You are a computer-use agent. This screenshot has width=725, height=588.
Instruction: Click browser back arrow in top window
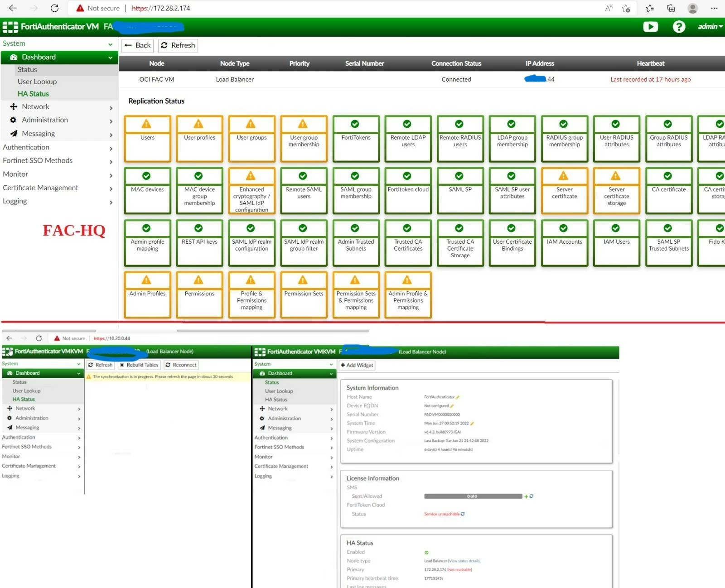click(13, 8)
